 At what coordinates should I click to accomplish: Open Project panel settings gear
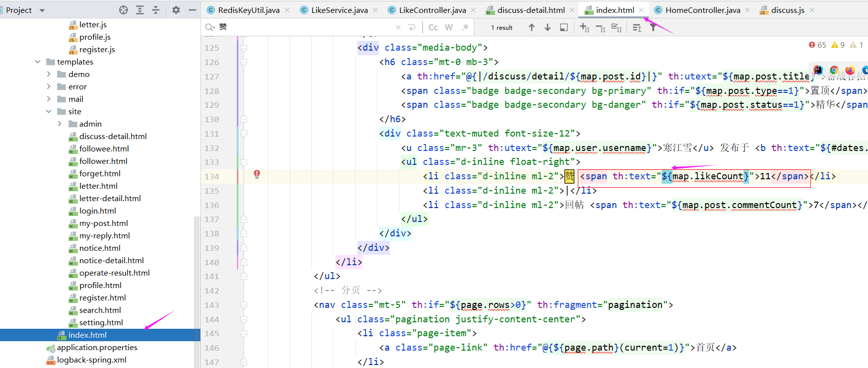tap(176, 10)
